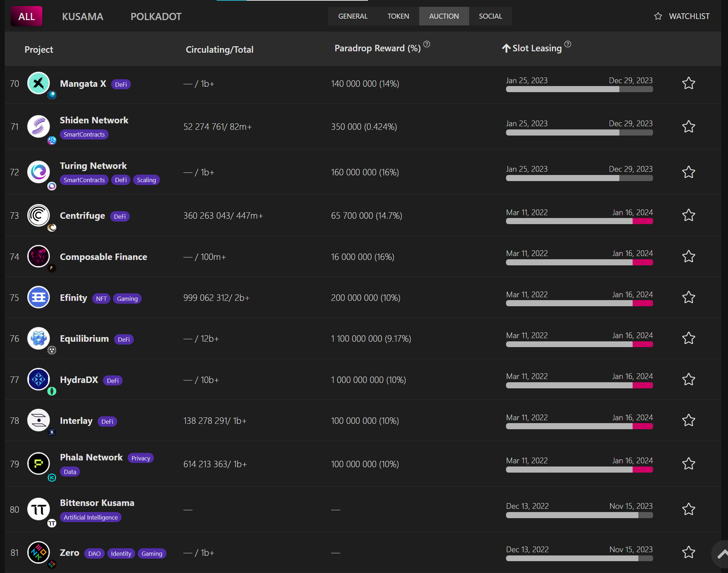The image size is (728, 573).
Task: Open the SOCIAL view tab
Action: tap(491, 16)
